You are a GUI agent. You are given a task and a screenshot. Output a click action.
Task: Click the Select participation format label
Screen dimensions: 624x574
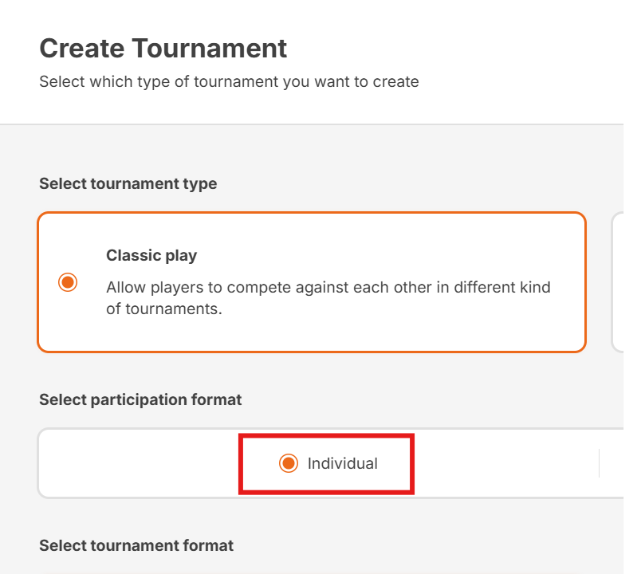140,400
